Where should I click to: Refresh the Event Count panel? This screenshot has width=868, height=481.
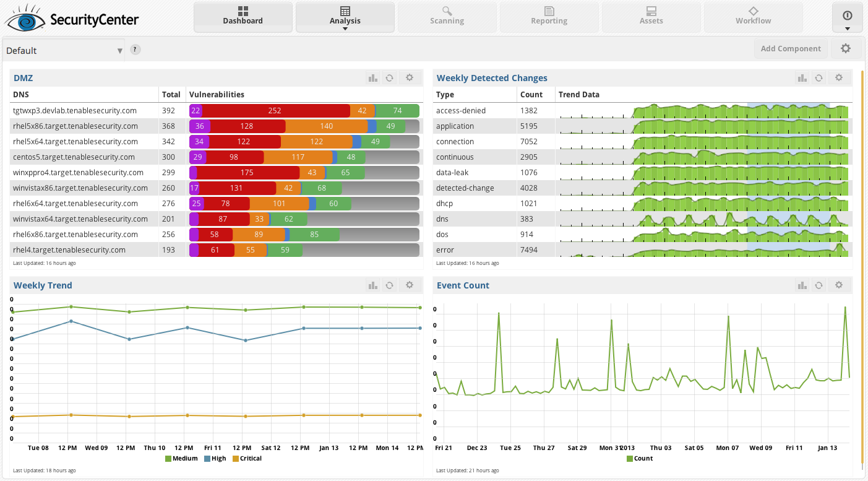(x=819, y=285)
